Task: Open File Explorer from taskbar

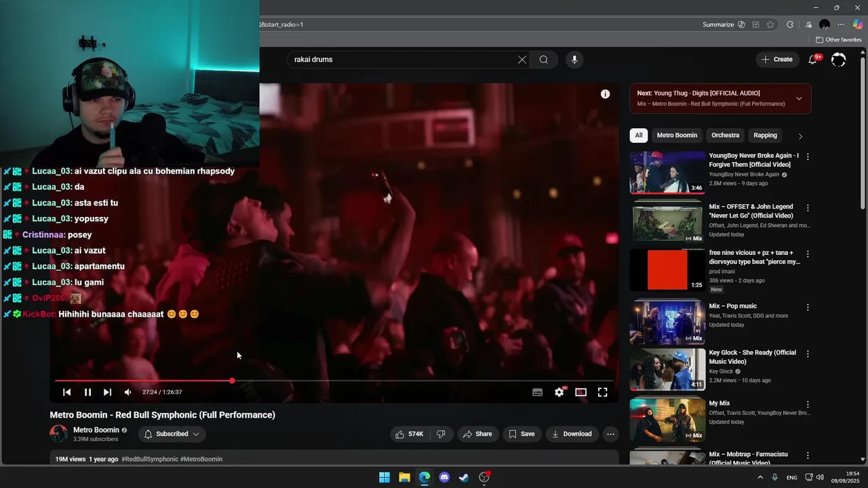Action: click(404, 477)
